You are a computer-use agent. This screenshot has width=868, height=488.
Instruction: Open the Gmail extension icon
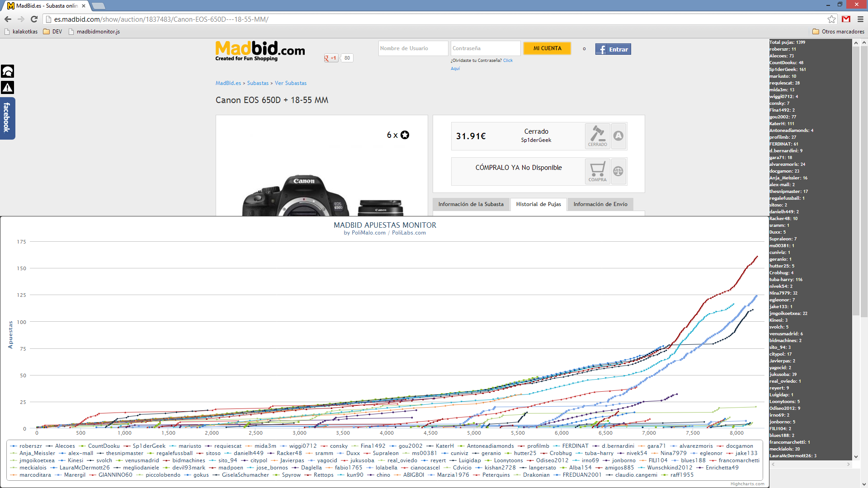click(846, 19)
